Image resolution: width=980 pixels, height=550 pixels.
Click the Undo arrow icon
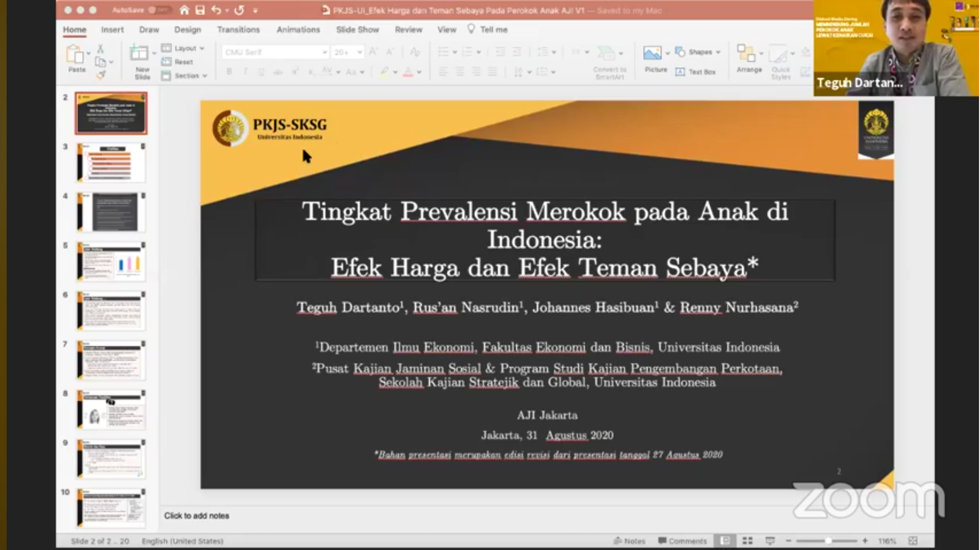coord(216,10)
